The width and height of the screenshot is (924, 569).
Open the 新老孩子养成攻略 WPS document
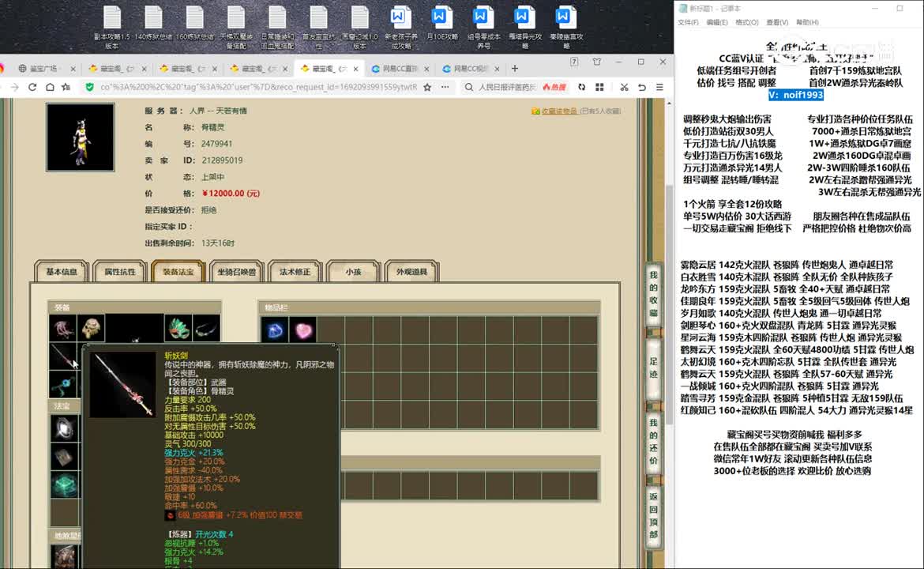coord(400,27)
